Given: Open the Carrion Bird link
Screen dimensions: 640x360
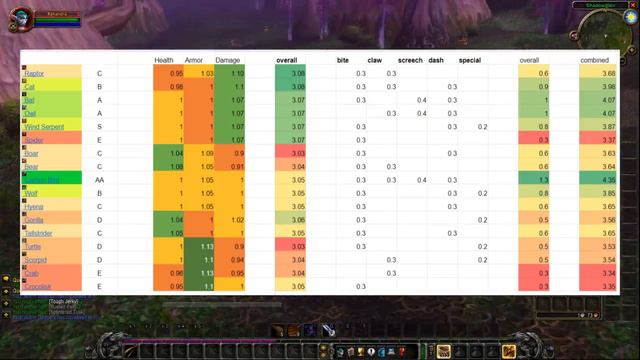Looking at the screenshot, I should click(42, 180).
